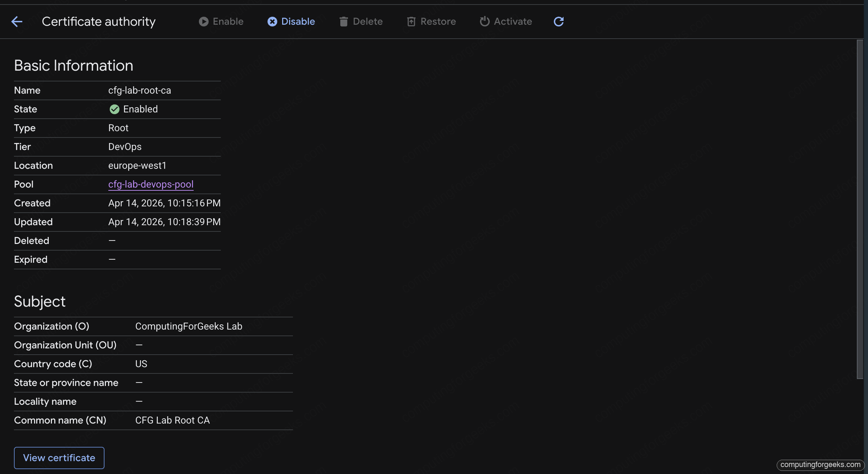Viewport: 868px width, 474px height.
Task: Open the cfg-lab-devops-pool link
Action: tap(150, 184)
